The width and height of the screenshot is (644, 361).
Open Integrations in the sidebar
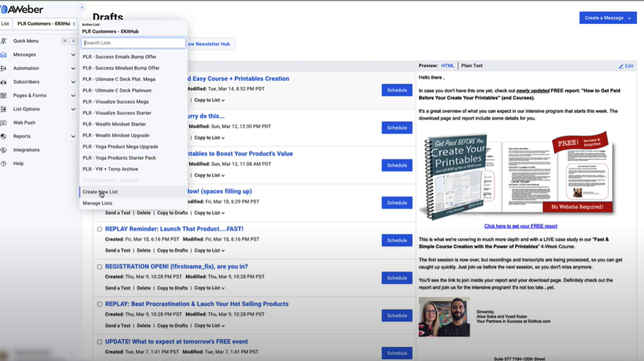pos(26,150)
